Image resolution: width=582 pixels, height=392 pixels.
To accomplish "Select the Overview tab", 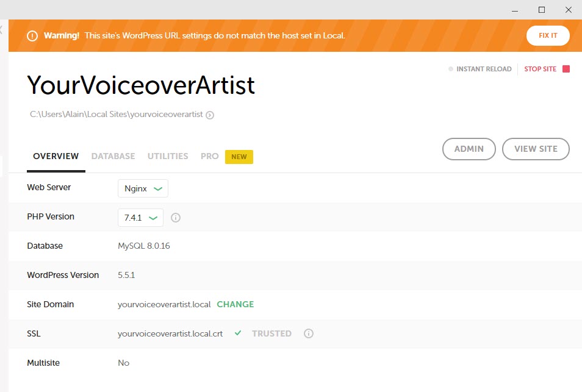I will click(56, 156).
